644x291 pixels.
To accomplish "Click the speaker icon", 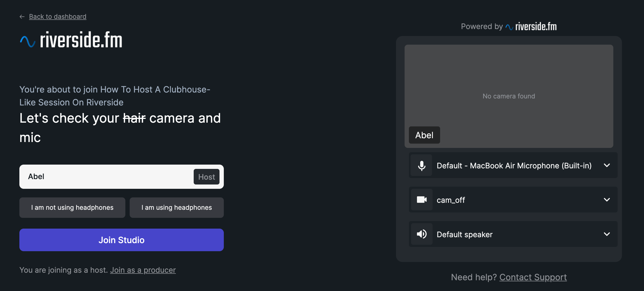I will tap(422, 234).
